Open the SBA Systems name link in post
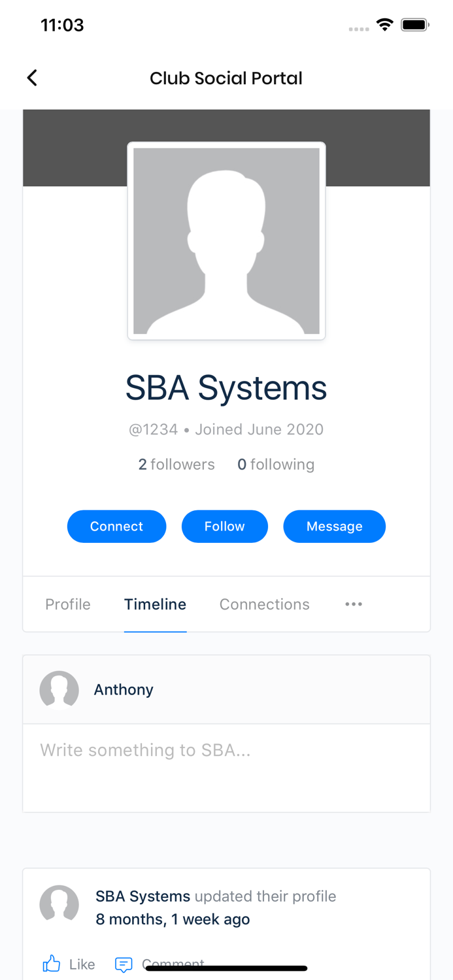Viewport: 453px width, 980px height. (x=143, y=896)
